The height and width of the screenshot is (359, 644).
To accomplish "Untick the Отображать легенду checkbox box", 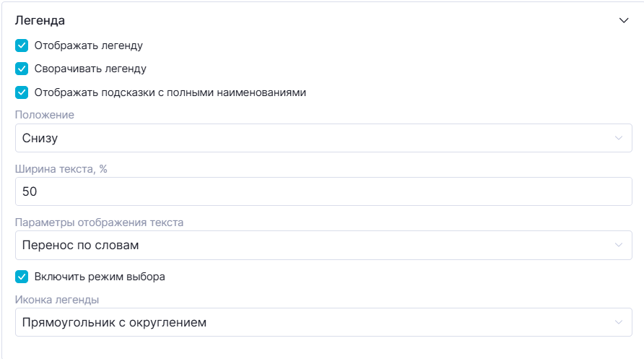I will pyautogui.click(x=22, y=46).
